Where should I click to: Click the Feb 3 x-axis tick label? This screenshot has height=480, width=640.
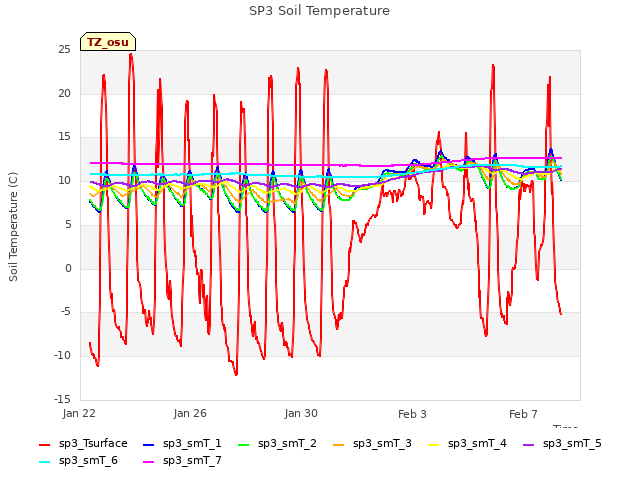[412, 414]
